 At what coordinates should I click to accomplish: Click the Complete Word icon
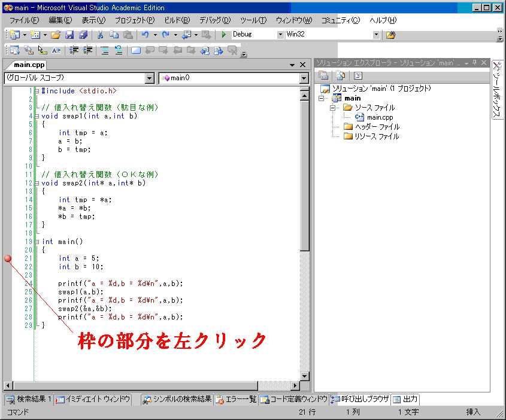(x=56, y=50)
